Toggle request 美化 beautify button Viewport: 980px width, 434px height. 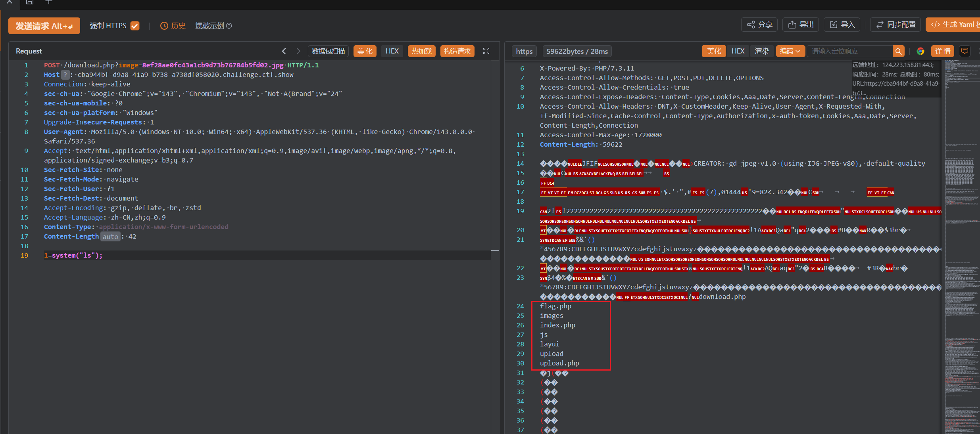pyautogui.click(x=365, y=51)
